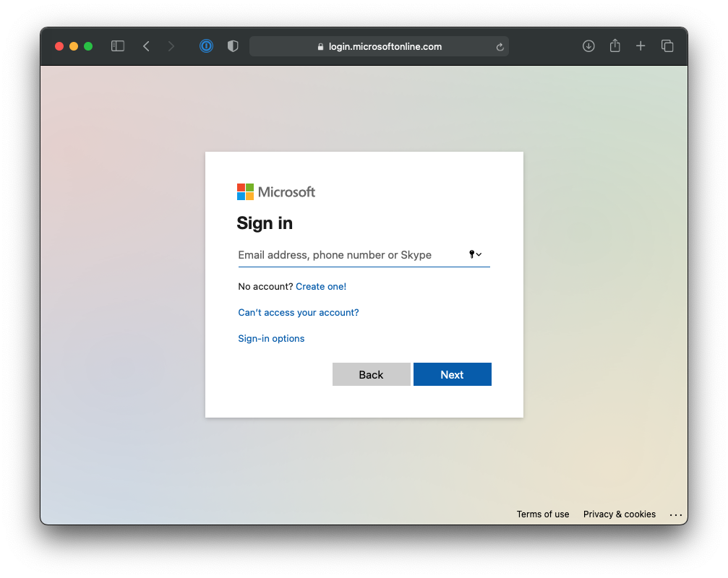Reload the login.microsoftonline.com page

click(x=500, y=47)
